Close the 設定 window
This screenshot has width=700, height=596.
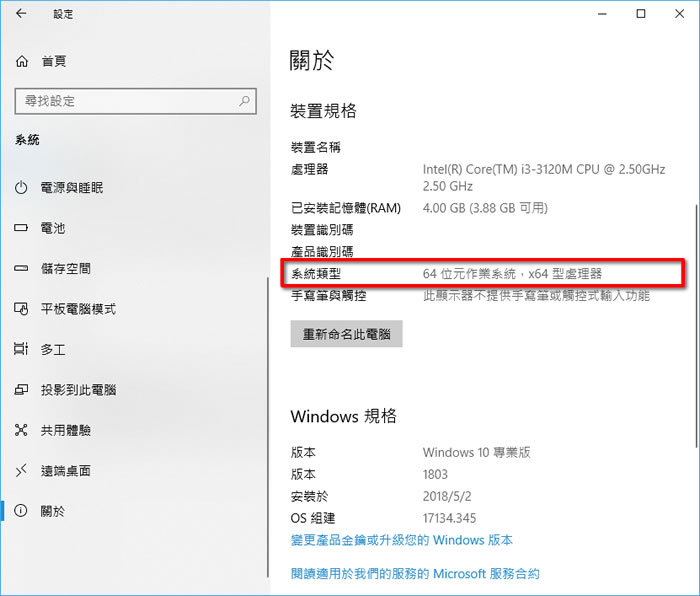(x=679, y=14)
